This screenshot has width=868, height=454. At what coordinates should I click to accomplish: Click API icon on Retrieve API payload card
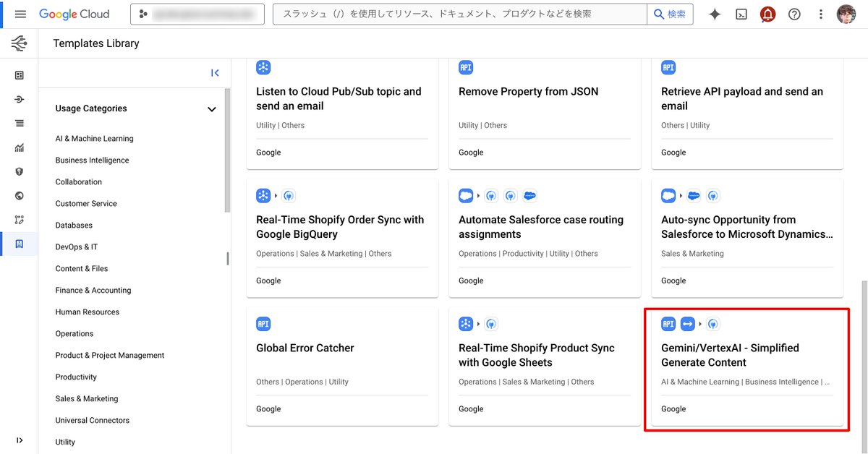click(668, 67)
